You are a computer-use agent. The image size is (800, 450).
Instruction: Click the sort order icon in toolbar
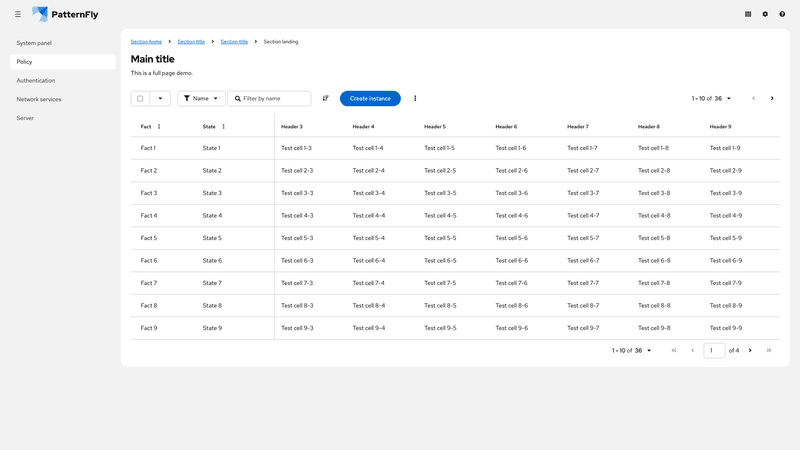tap(326, 98)
